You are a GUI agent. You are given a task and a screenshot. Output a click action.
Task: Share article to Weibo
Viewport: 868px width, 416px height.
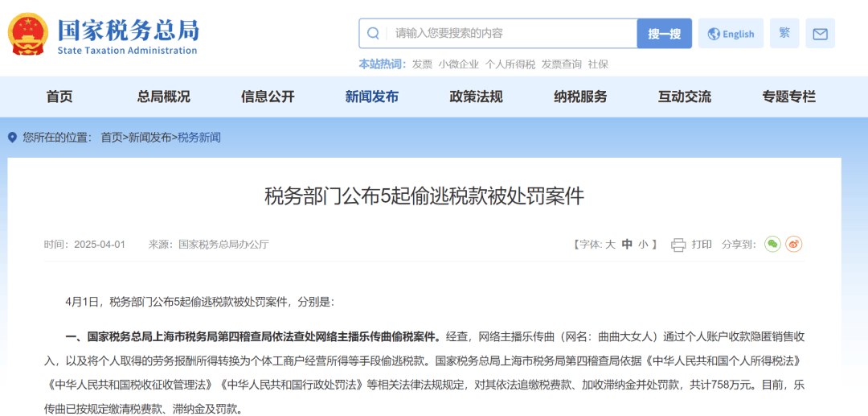click(x=794, y=244)
